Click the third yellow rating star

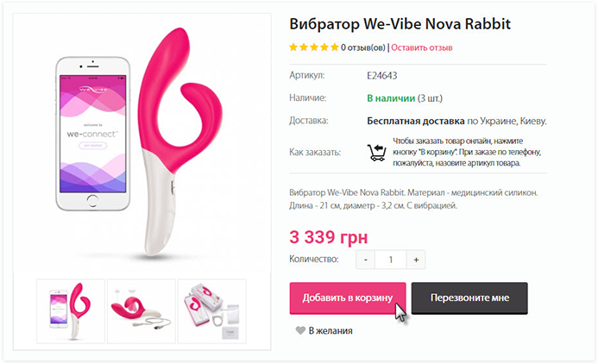click(x=314, y=47)
